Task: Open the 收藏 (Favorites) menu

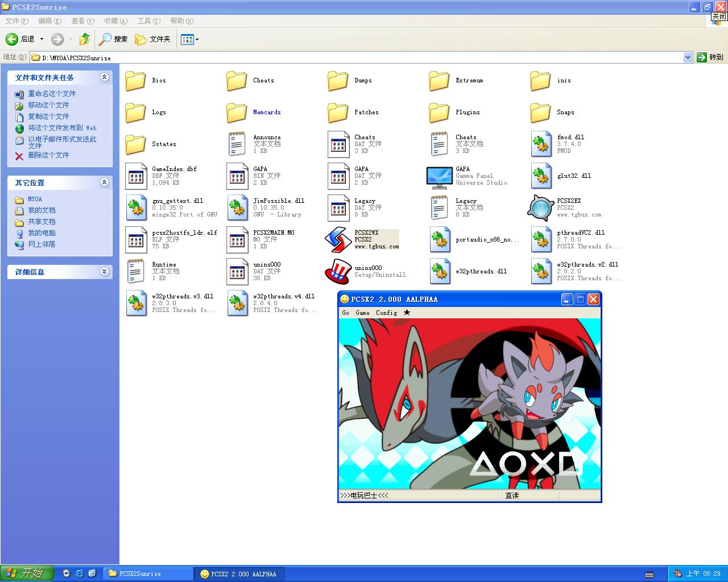Action: 115,21
